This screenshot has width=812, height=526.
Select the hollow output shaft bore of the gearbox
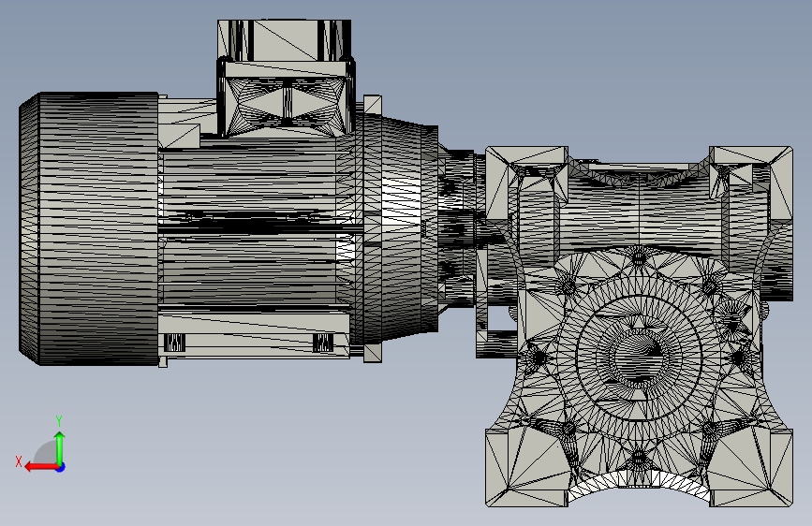point(638,358)
